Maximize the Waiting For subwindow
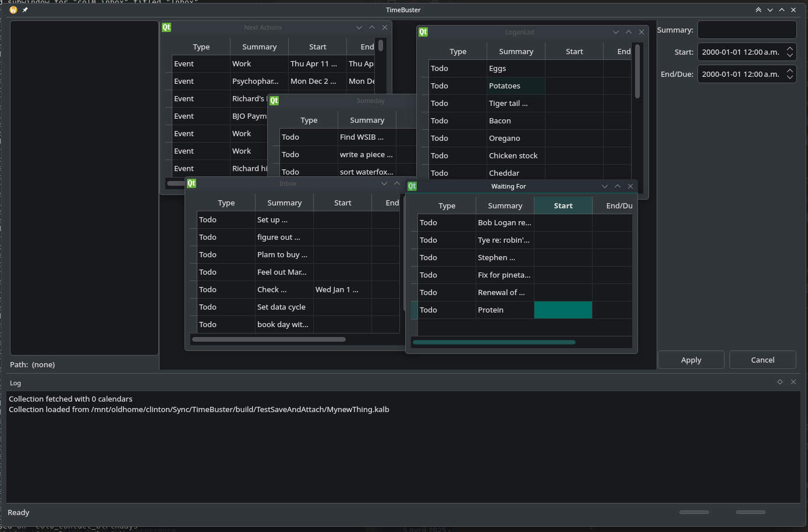 (618, 186)
